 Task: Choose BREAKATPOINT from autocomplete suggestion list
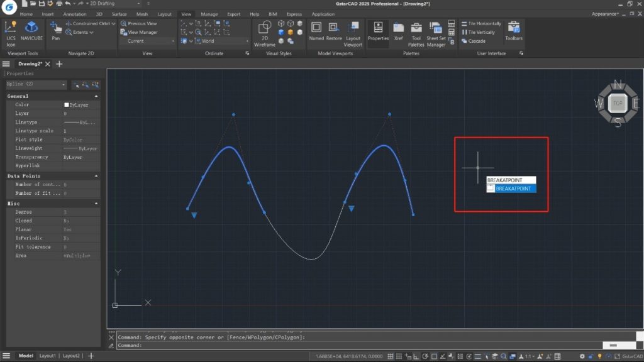tap(514, 189)
